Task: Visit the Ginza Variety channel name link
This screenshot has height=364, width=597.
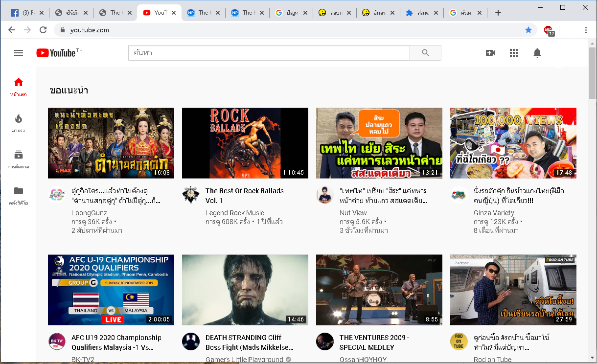Action: [494, 213]
